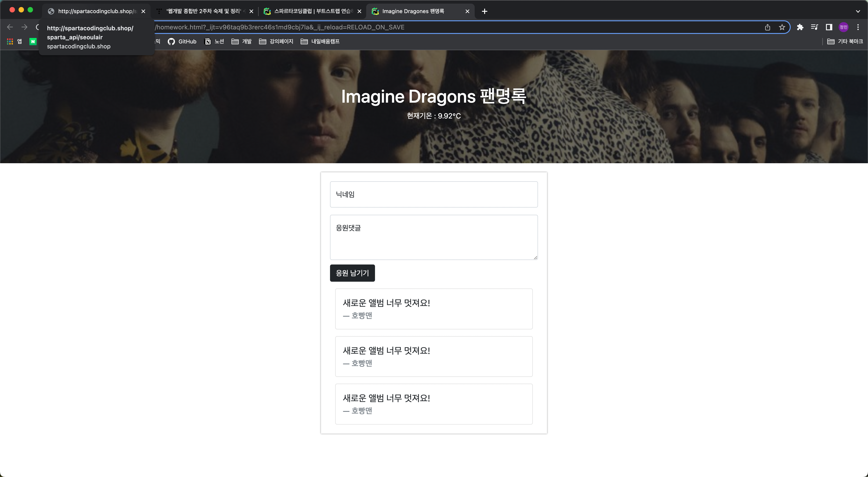The image size is (868, 477).
Task: Share this page via the share icon
Action: [x=768, y=27]
